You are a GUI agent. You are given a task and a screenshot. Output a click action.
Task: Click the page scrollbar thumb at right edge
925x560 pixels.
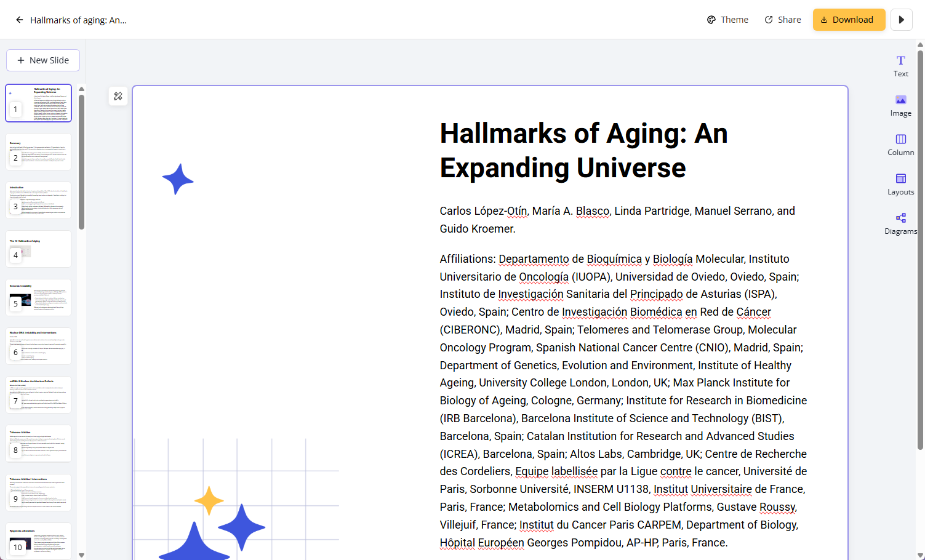point(921,250)
